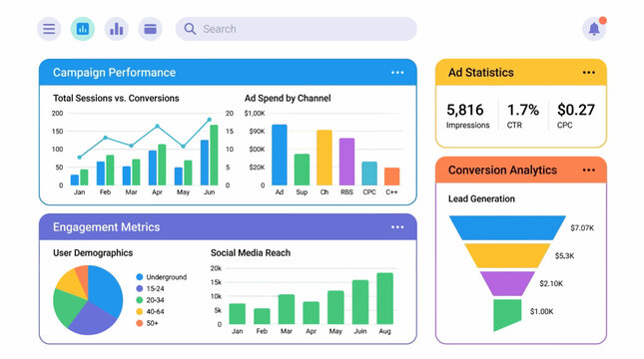Click the Mar Social Media Reach bar
The height and width of the screenshot is (359, 644).
pyautogui.click(x=287, y=309)
